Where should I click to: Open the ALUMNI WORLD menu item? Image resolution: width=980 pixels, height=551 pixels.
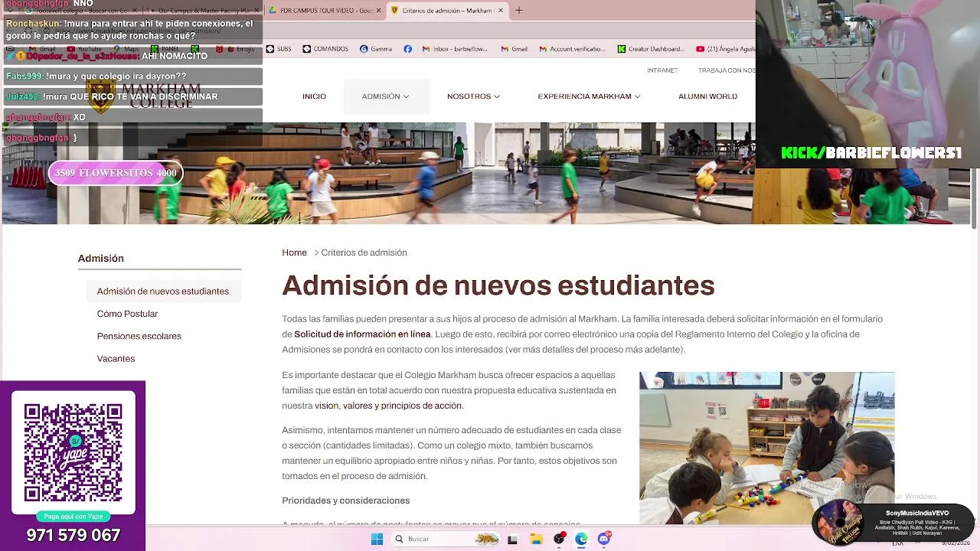pos(707,96)
